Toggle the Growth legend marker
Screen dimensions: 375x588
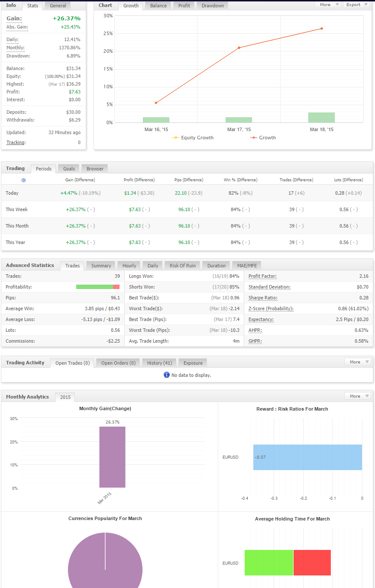pyautogui.click(x=253, y=138)
